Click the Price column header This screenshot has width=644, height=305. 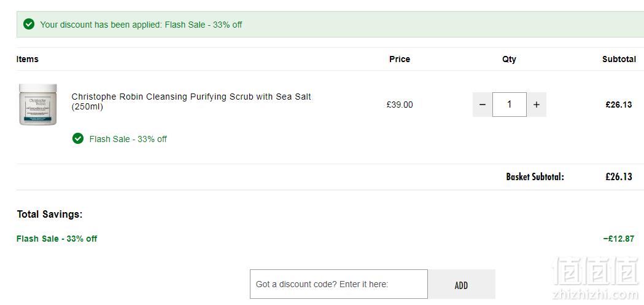(x=400, y=59)
